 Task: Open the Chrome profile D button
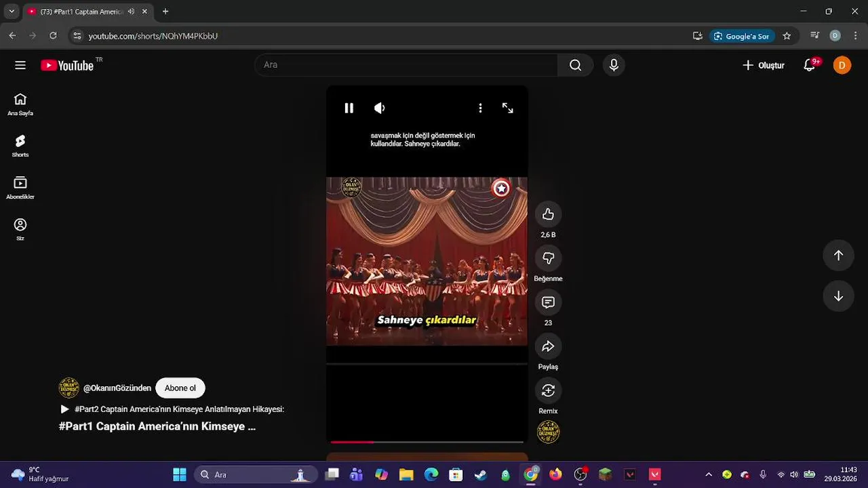click(835, 36)
